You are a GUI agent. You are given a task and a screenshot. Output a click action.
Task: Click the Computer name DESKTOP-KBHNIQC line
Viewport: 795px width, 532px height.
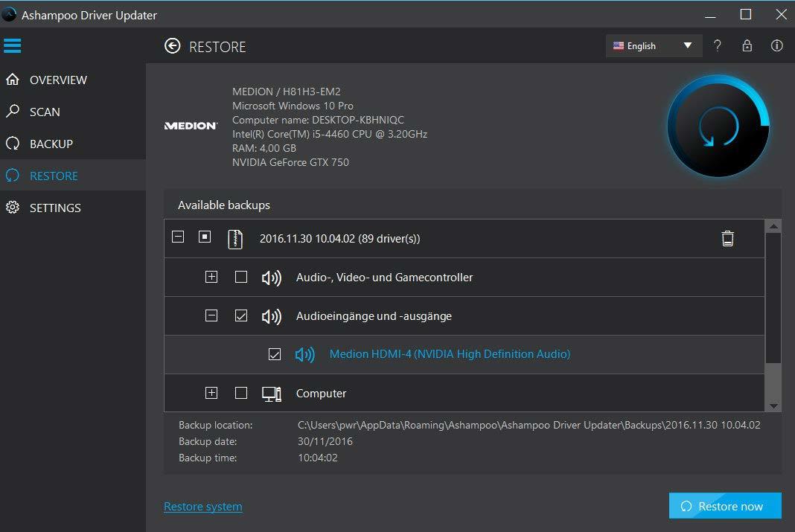(318, 120)
